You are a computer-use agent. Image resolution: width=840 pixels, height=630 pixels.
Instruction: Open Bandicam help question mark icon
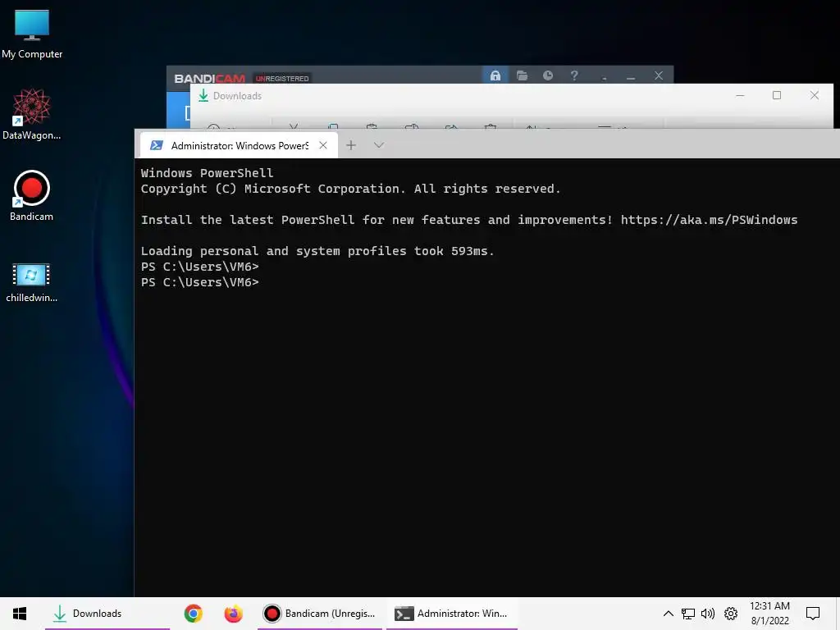click(x=574, y=75)
